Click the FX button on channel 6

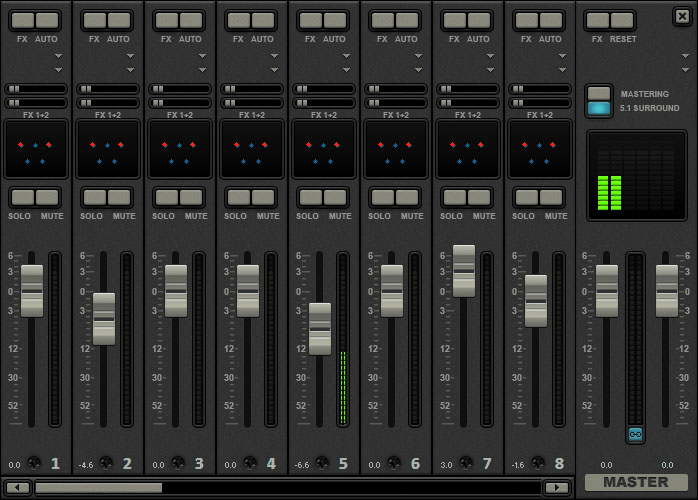383,20
